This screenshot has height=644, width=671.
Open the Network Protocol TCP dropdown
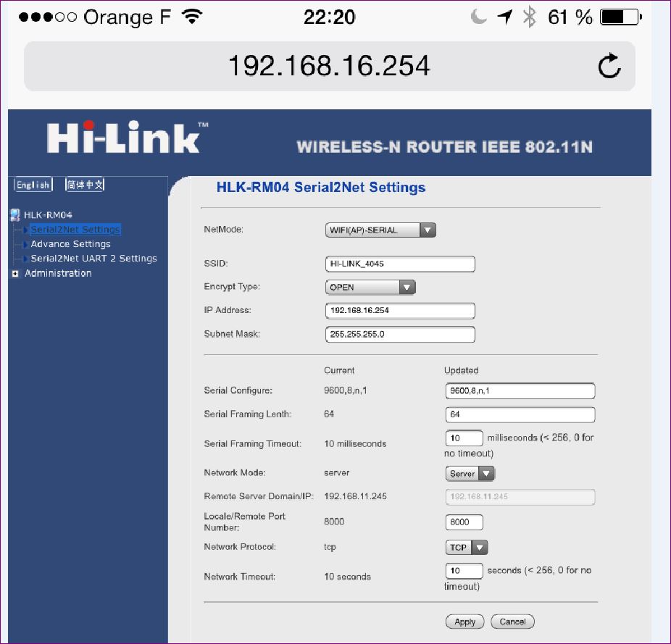(x=467, y=548)
